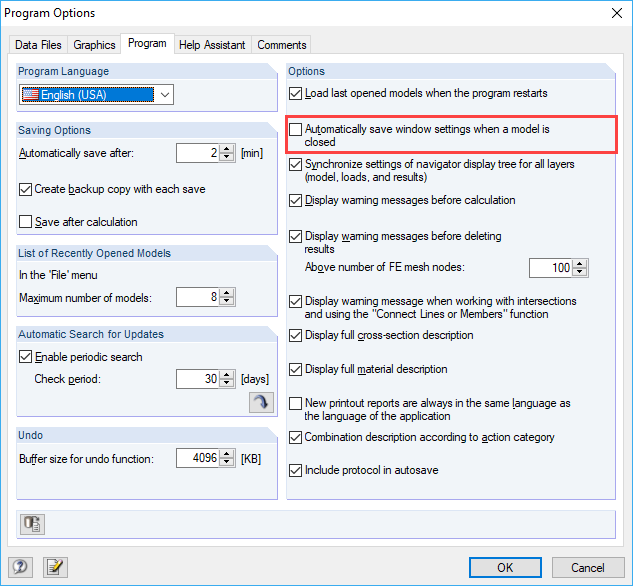Viewport: 633px width, 586px height.
Task: Close the Program Options dialog
Action: (x=617, y=13)
